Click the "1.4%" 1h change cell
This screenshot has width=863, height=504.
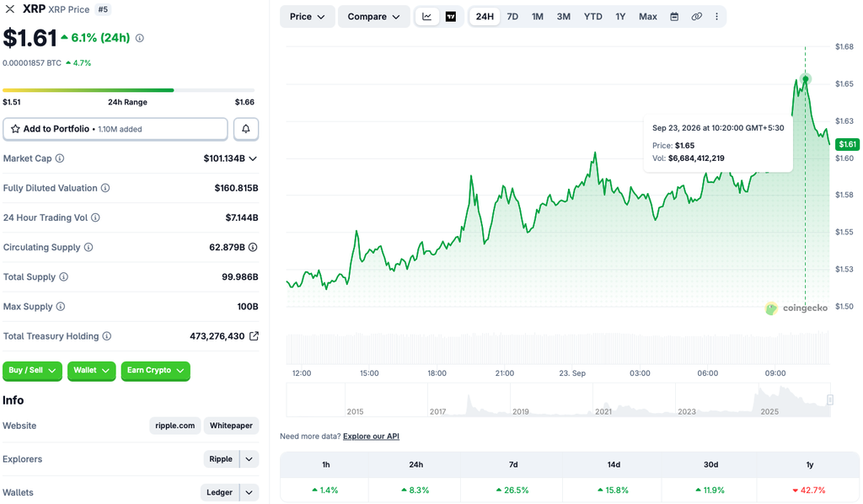(324, 491)
